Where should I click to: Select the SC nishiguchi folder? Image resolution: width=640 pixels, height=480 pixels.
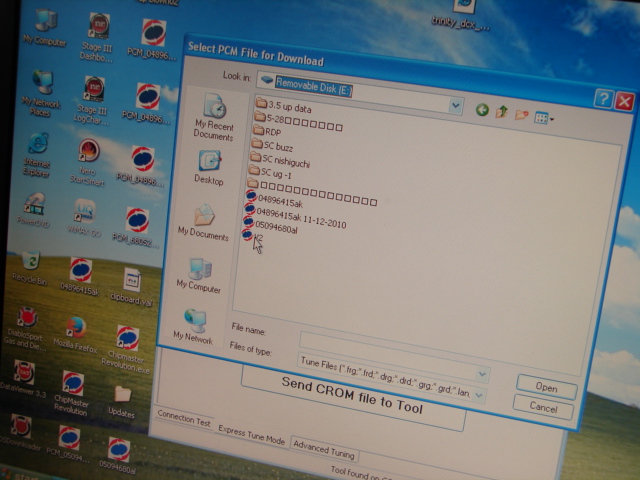pos(280,160)
